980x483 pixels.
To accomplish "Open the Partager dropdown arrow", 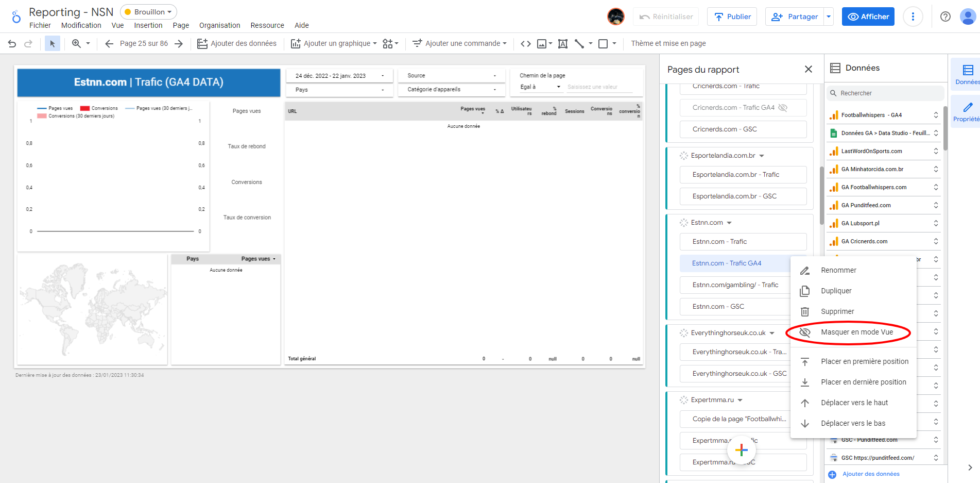I will point(829,16).
